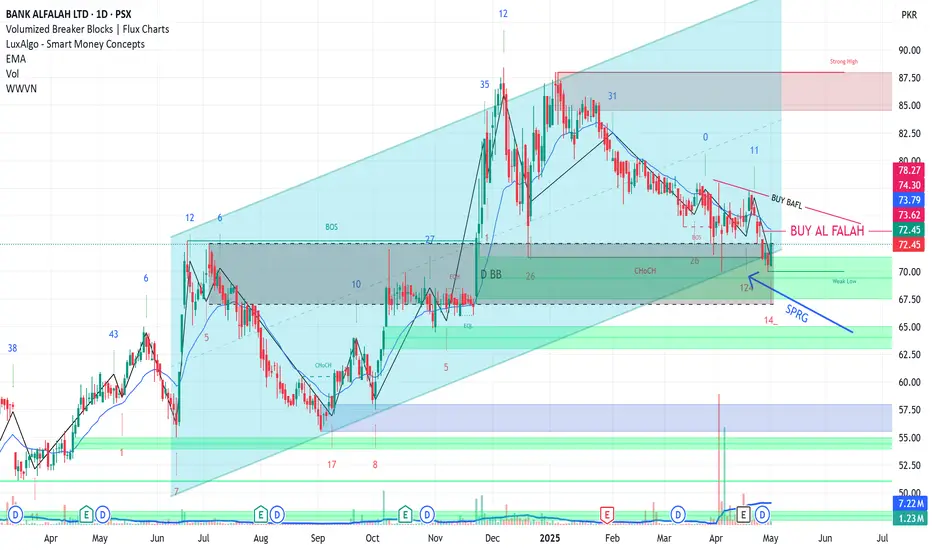Click the 65.00 price axis level
Screen dimensions: 932x550
[x=909, y=327]
